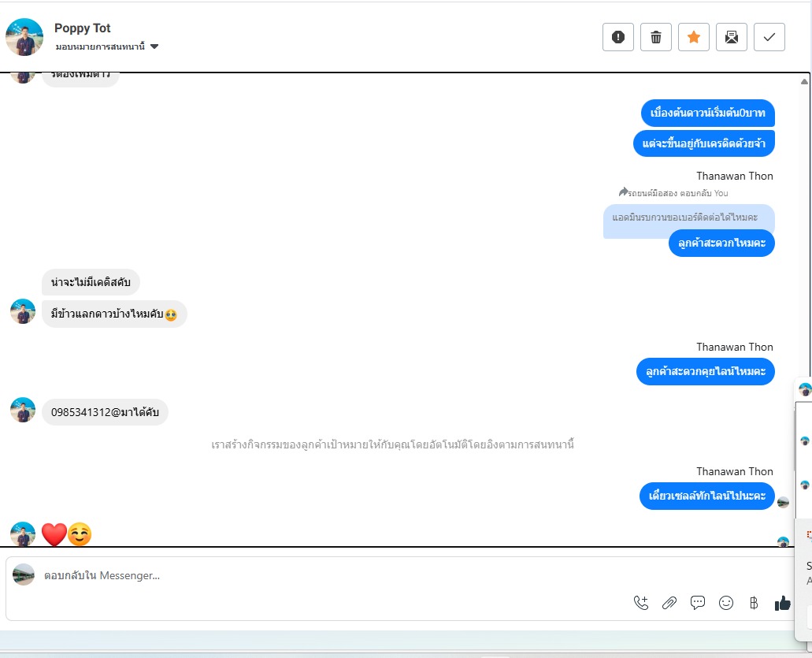Image resolution: width=812 pixels, height=658 pixels.
Task: Click the dropdown arrow beside assignment label
Action: pos(154,46)
